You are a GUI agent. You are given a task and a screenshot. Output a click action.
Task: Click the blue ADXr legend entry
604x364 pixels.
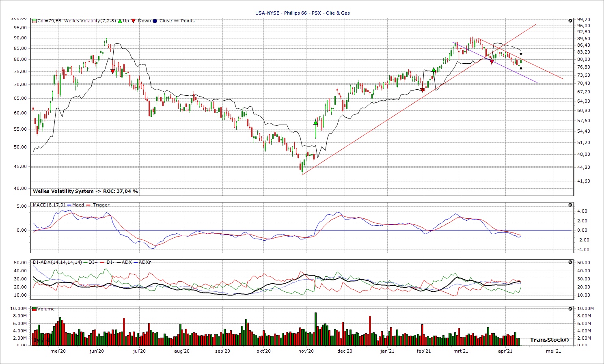(142, 262)
